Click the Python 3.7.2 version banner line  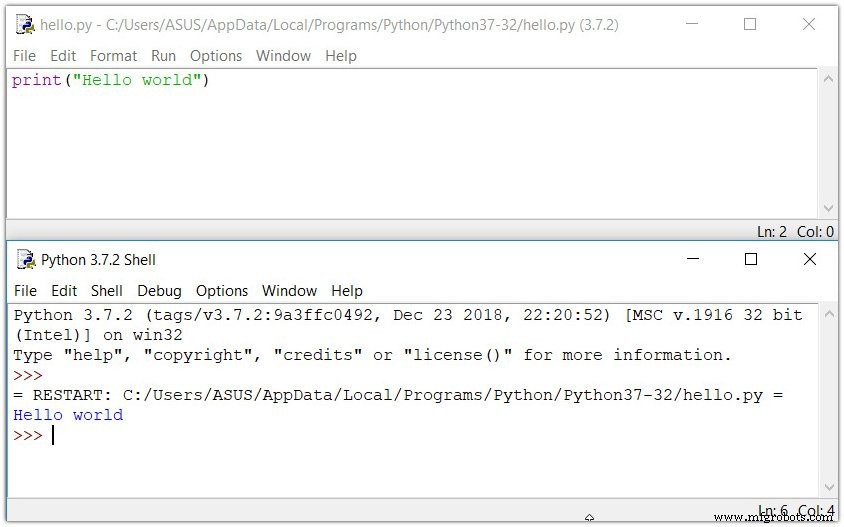[x=408, y=315]
